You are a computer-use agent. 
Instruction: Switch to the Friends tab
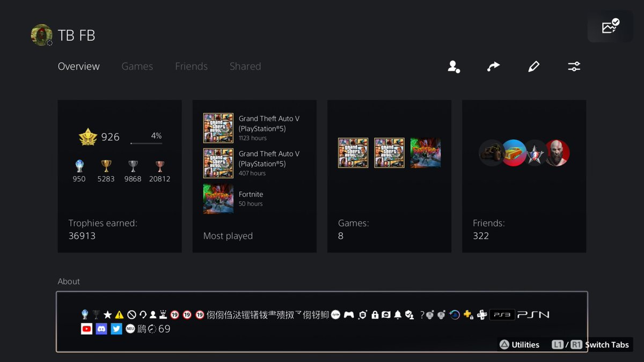(191, 67)
